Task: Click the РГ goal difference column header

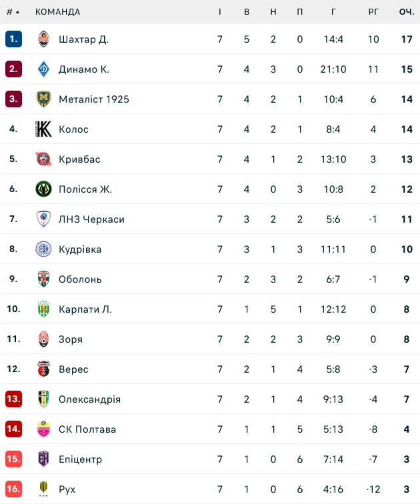Action: 373,12
